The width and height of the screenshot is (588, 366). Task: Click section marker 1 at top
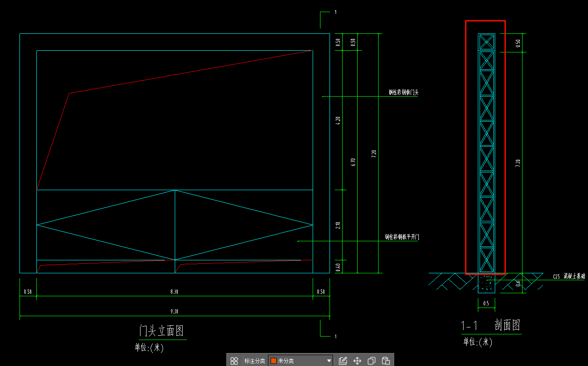(x=336, y=12)
